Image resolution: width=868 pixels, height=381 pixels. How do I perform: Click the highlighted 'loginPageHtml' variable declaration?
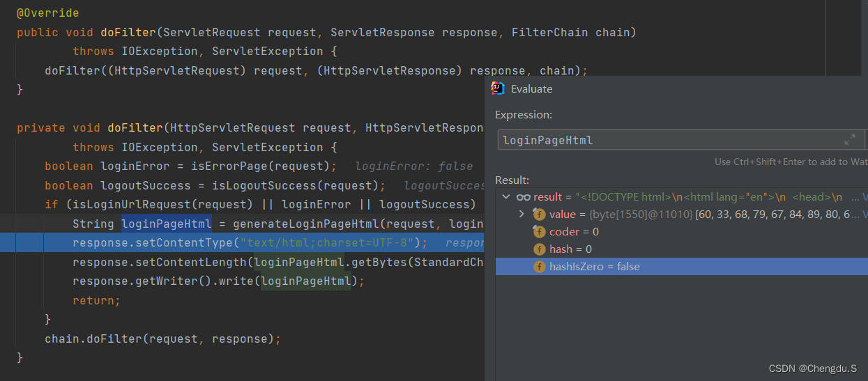(167, 224)
